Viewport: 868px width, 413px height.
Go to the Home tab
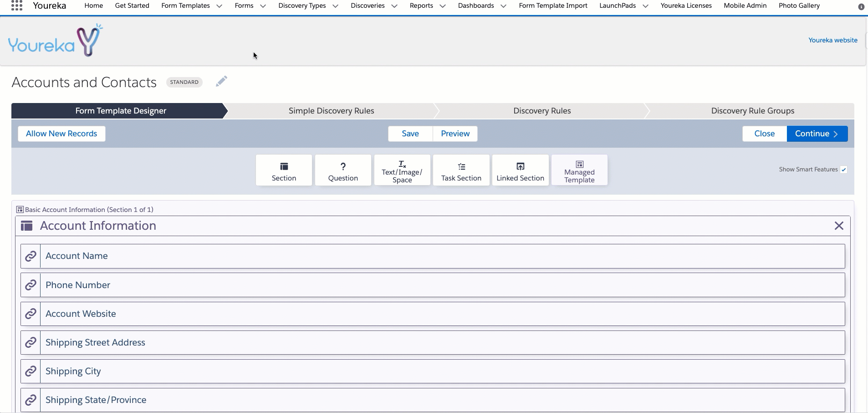point(94,5)
